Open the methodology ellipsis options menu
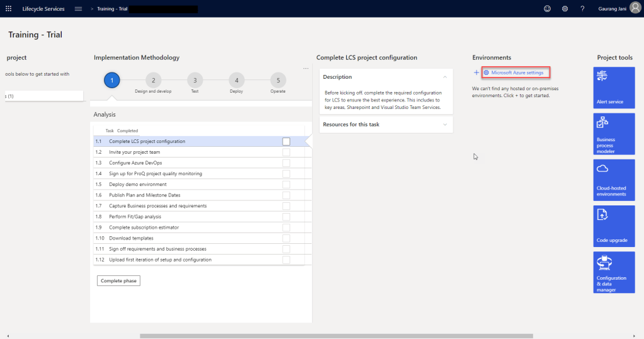This screenshot has width=644, height=339. [x=306, y=68]
